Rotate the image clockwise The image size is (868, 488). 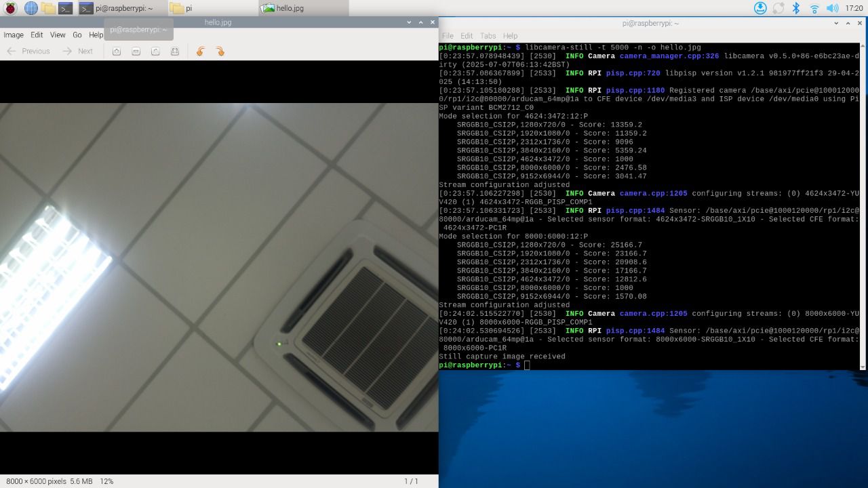220,52
